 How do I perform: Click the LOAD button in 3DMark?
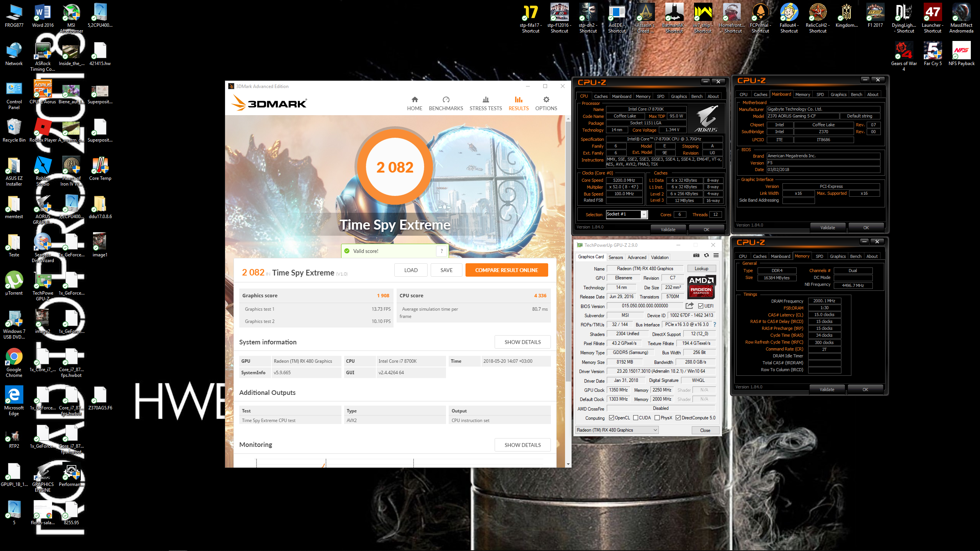coord(411,270)
